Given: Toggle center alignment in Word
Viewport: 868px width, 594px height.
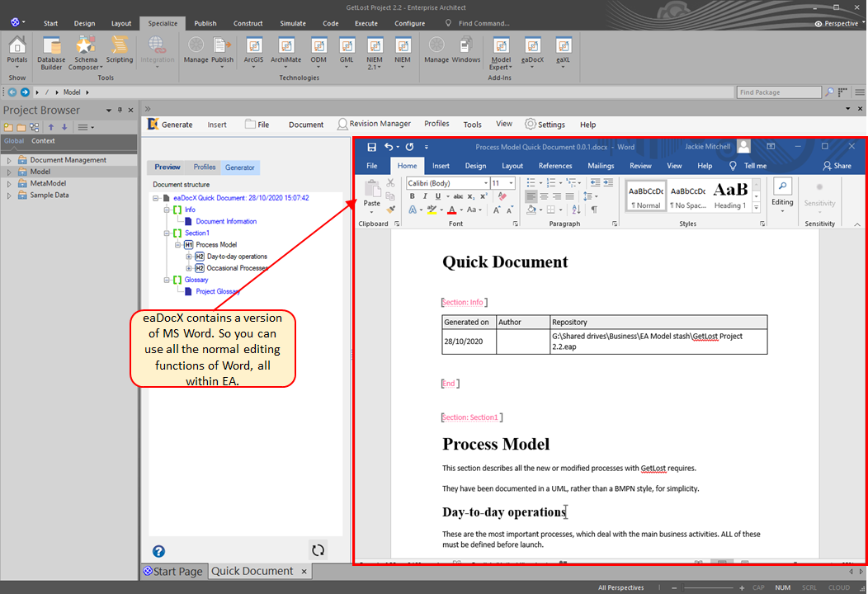Looking at the screenshot, I should pyautogui.click(x=545, y=196).
